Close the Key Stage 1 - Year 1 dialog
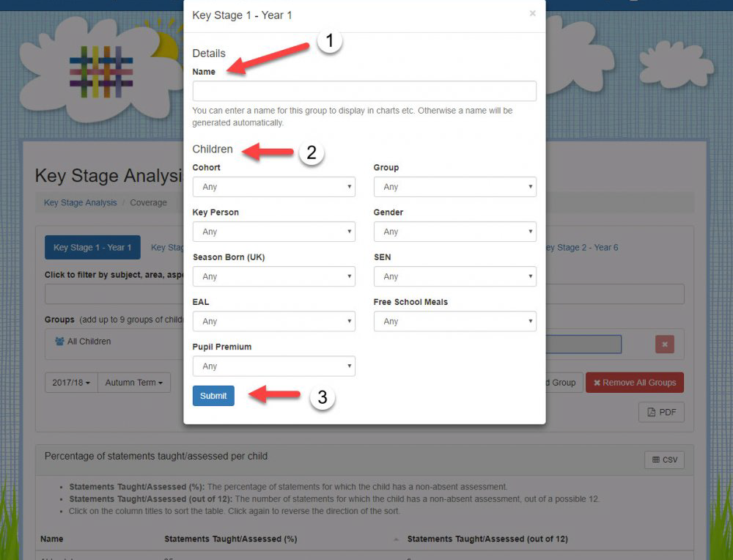 (532, 13)
